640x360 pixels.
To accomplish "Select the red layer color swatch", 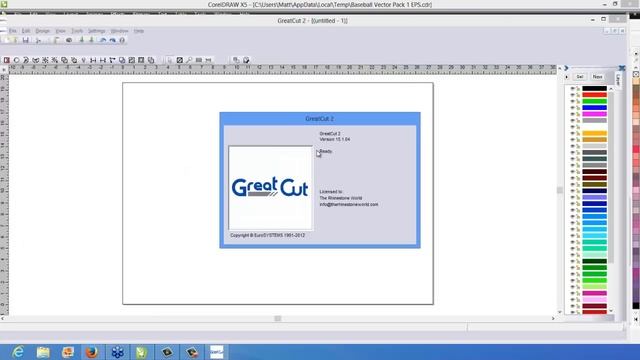I will [594, 95].
